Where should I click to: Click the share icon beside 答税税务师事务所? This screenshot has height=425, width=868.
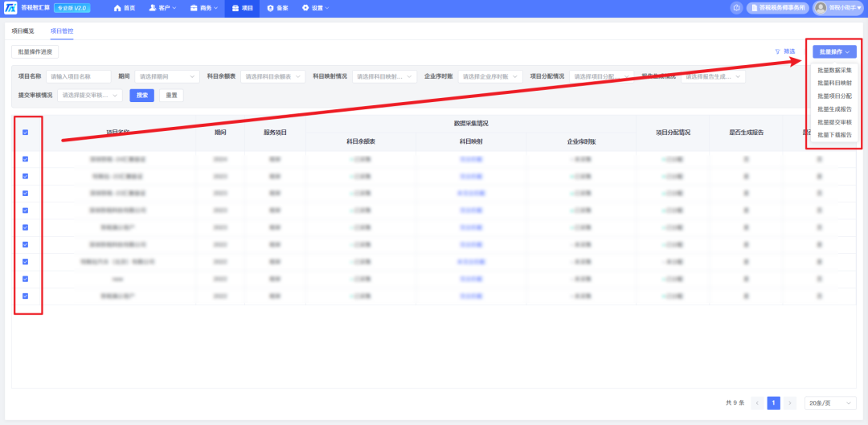pyautogui.click(x=737, y=8)
